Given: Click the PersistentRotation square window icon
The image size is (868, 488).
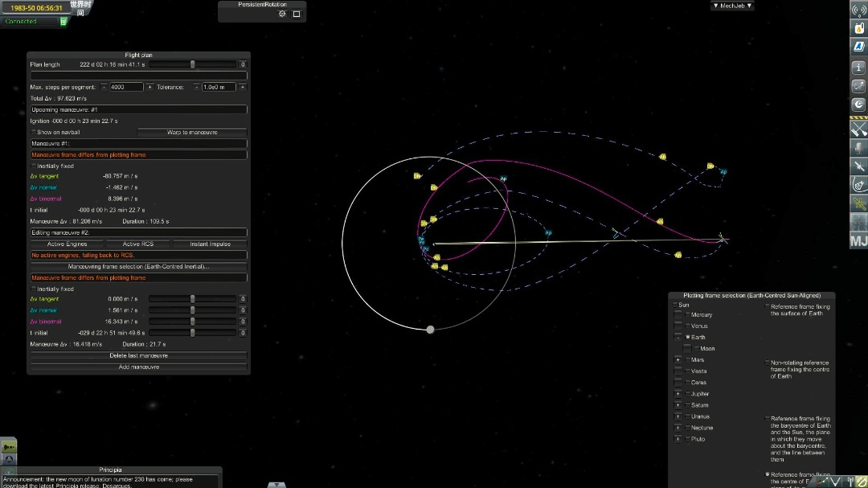Looking at the screenshot, I should 297,14.
